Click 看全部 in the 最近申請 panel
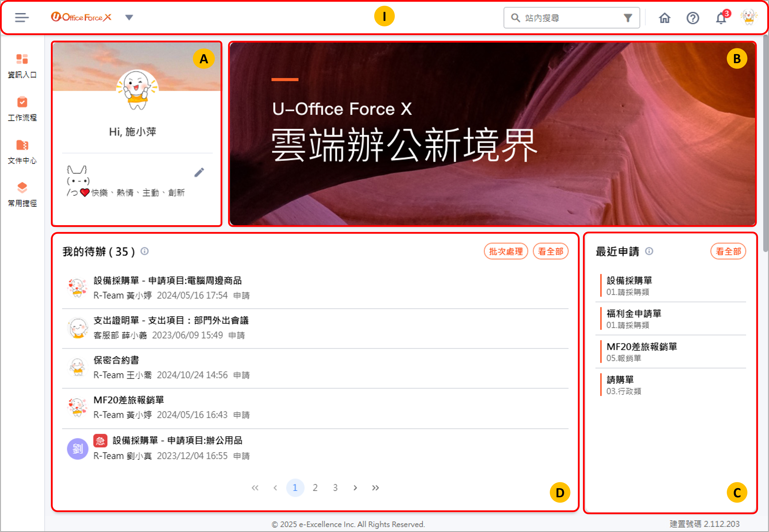769x532 pixels. coord(728,251)
